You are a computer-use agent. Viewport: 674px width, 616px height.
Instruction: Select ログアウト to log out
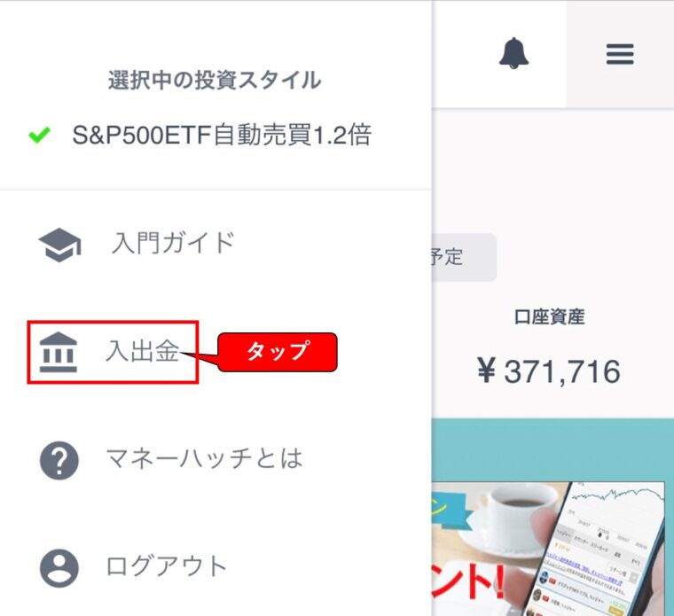coord(167,566)
